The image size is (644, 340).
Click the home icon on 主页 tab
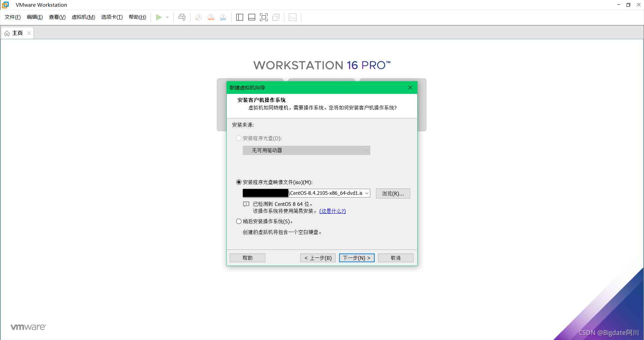pos(7,33)
